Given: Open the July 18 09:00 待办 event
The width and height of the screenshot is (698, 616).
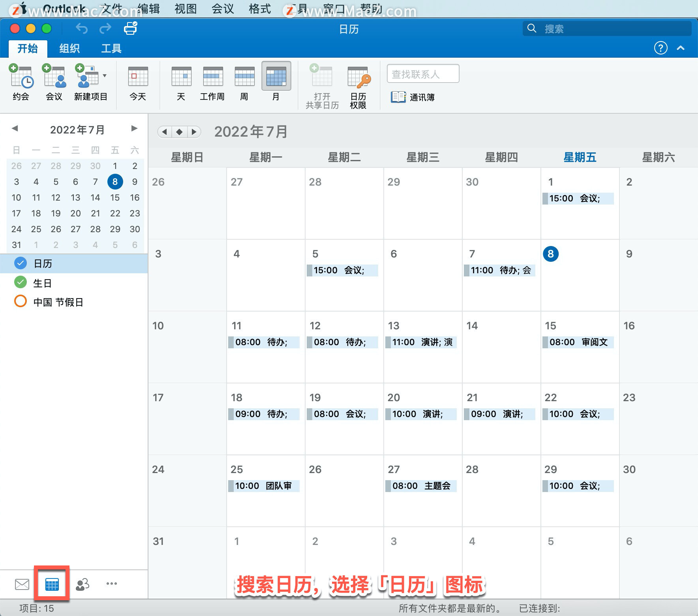Looking at the screenshot, I should [264, 414].
